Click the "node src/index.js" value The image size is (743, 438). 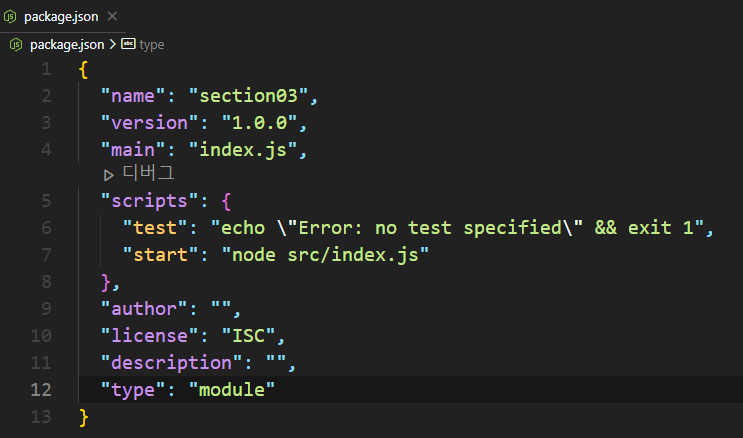tap(325, 255)
